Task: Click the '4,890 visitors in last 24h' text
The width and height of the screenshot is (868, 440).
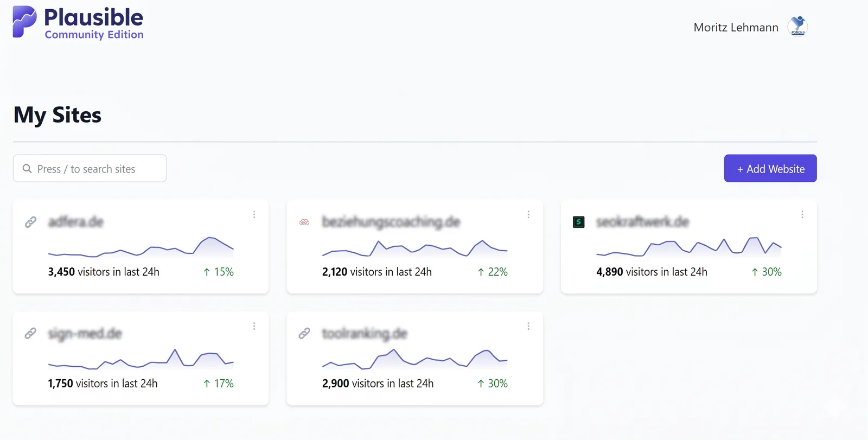Action: (x=652, y=272)
